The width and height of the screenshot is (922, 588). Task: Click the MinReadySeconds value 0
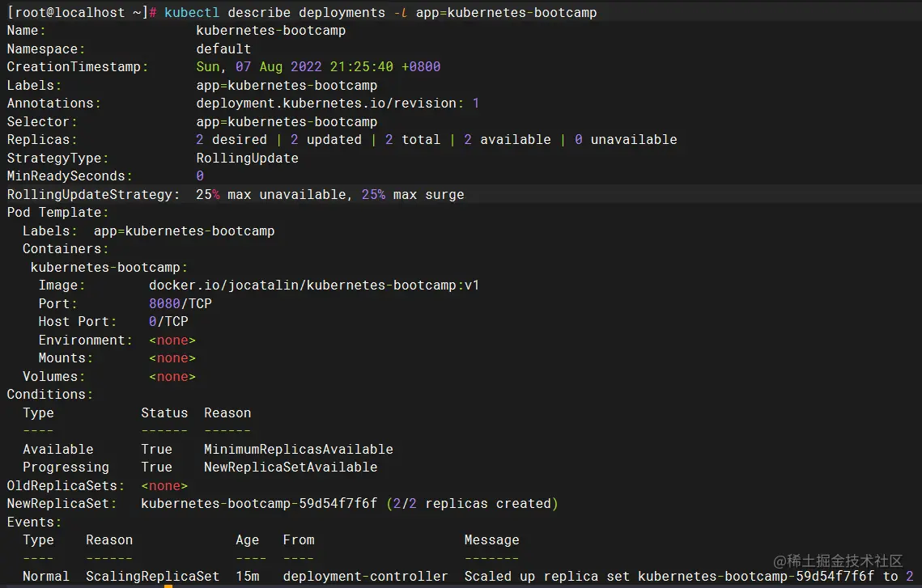click(200, 176)
